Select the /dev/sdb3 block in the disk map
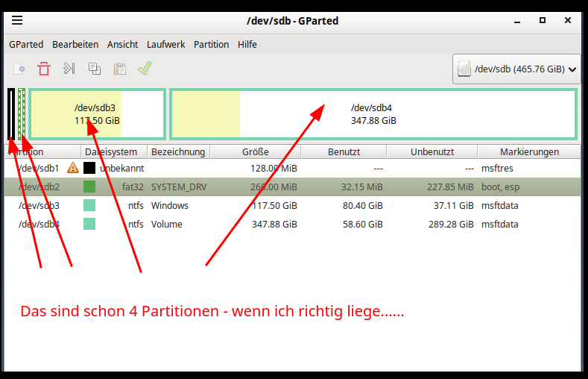 97,114
